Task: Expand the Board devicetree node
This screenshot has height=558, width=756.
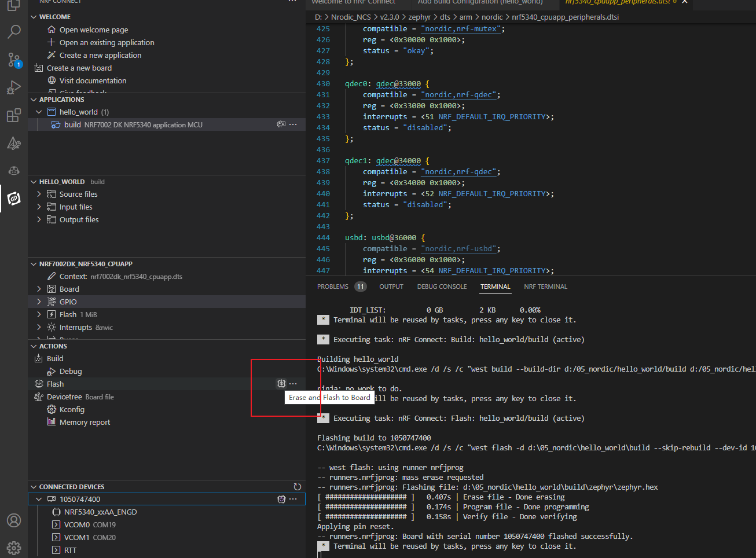Action: click(x=39, y=289)
